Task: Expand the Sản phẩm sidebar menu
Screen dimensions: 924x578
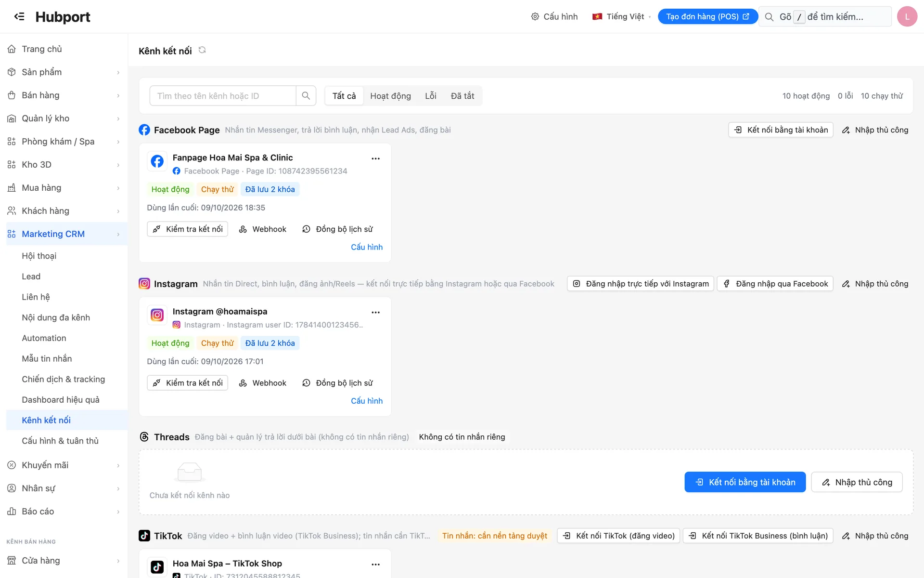Action: (x=64, y=72)
